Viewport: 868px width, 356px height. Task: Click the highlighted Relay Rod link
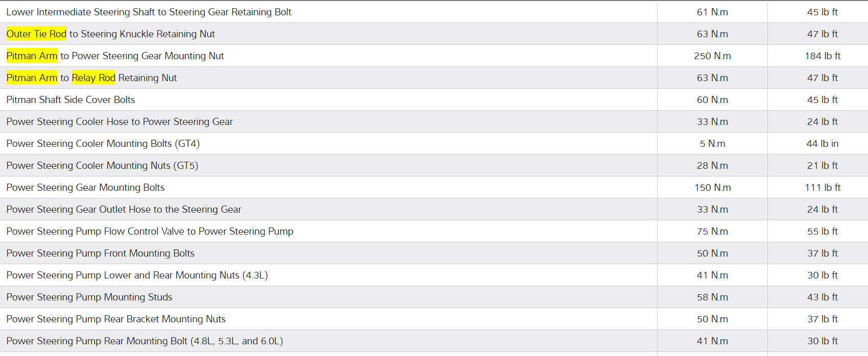[x=93, y=78]
